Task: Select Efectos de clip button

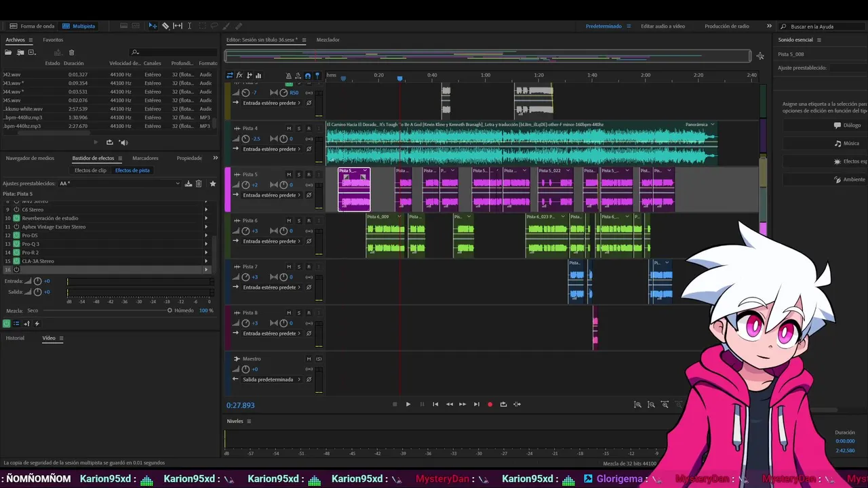Action: tap(90, 170)
